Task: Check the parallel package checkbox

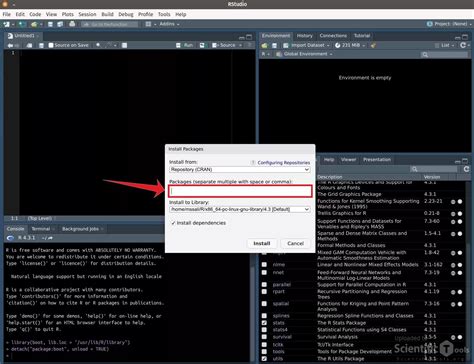Action: [264, 285]
